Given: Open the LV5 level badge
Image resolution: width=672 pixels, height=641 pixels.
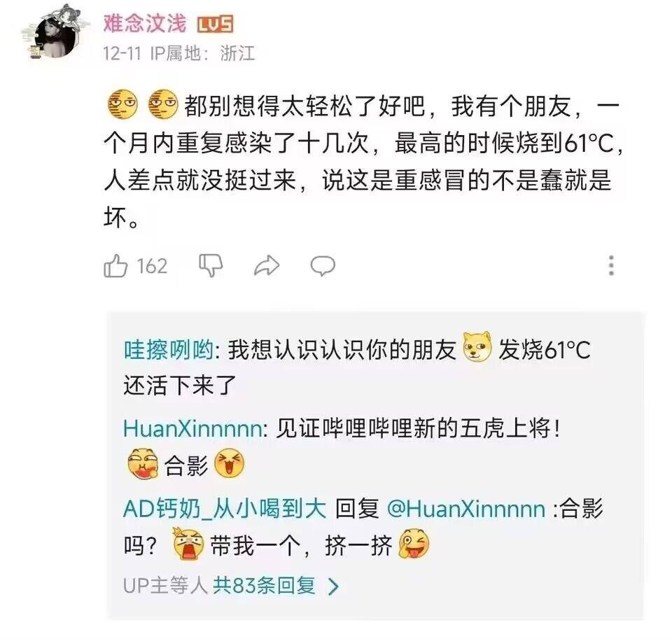Looking at the screenshot, I should coord(215,24).
